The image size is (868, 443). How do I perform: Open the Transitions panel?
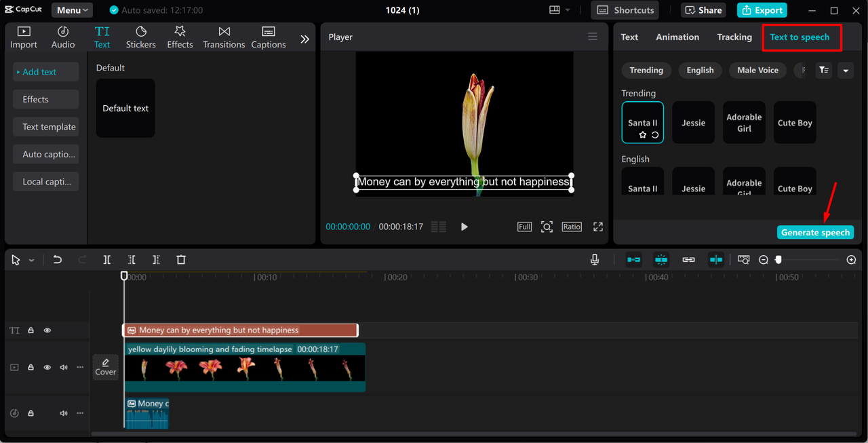tap(224, 37)
